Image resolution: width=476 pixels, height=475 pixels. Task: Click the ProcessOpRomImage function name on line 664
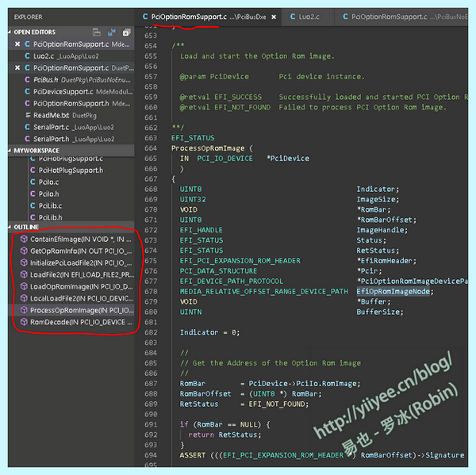[208, 148]
